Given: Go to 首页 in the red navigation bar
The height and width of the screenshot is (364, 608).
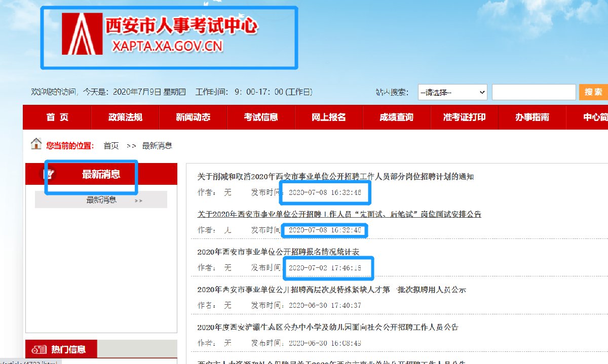Looking at the screenshot, I should [x=57, y=117].
